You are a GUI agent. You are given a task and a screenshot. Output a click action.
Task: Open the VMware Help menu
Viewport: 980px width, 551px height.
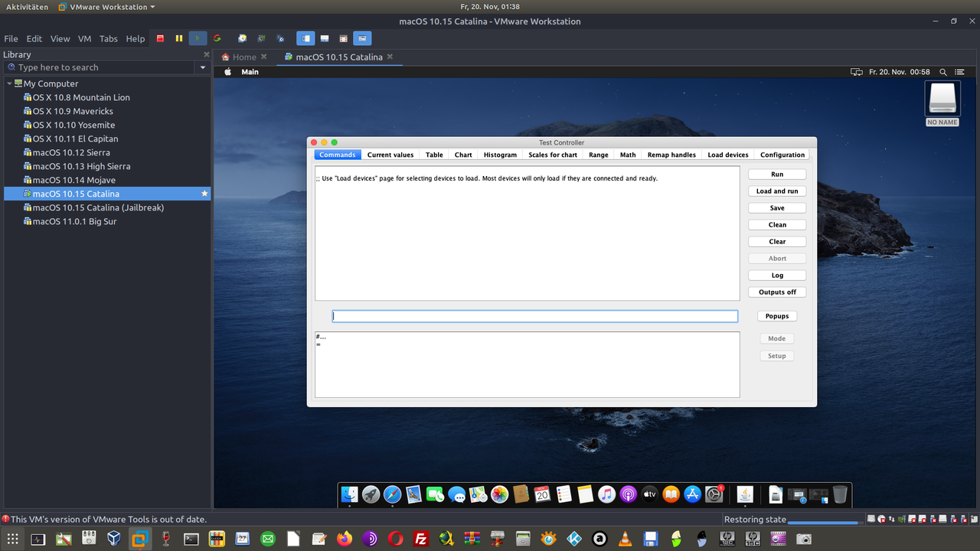[x=136, y=39]
